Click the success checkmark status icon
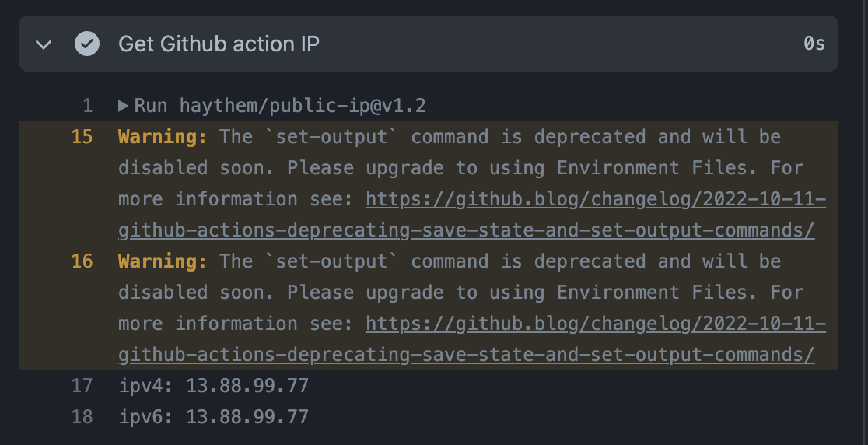This screenshot has width=868, height=445. pyautogui.click(x=87, y=44)
